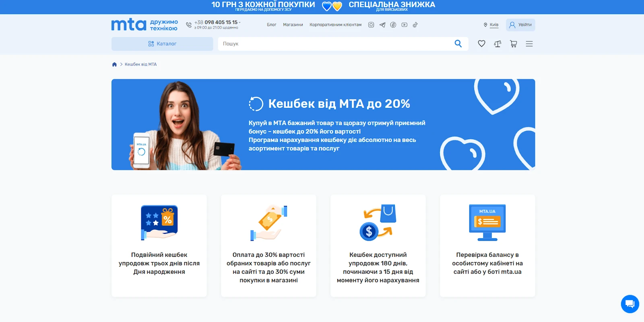Viewport: 644px width, 322px height.
Task: Open the wishlist heart icon
Action: pos(481,44)
